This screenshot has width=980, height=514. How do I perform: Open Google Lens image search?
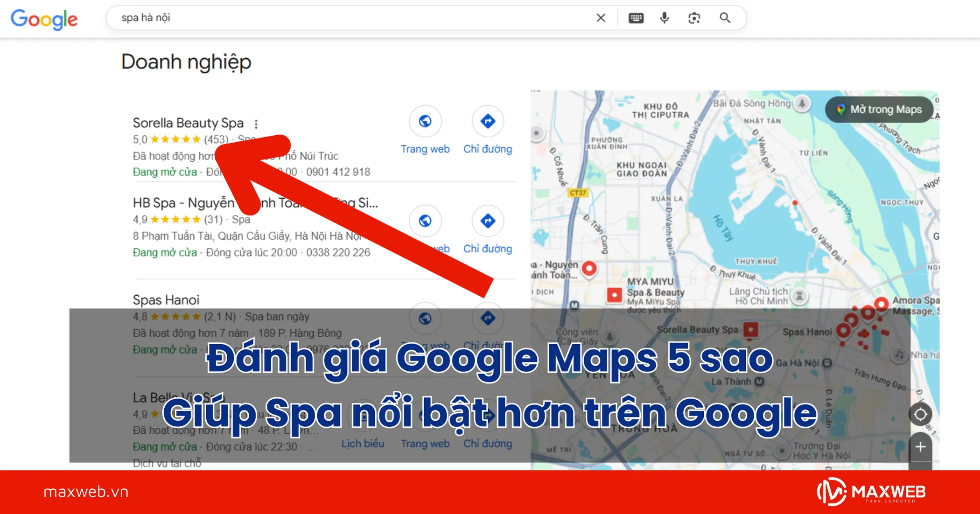click(694, 18)
